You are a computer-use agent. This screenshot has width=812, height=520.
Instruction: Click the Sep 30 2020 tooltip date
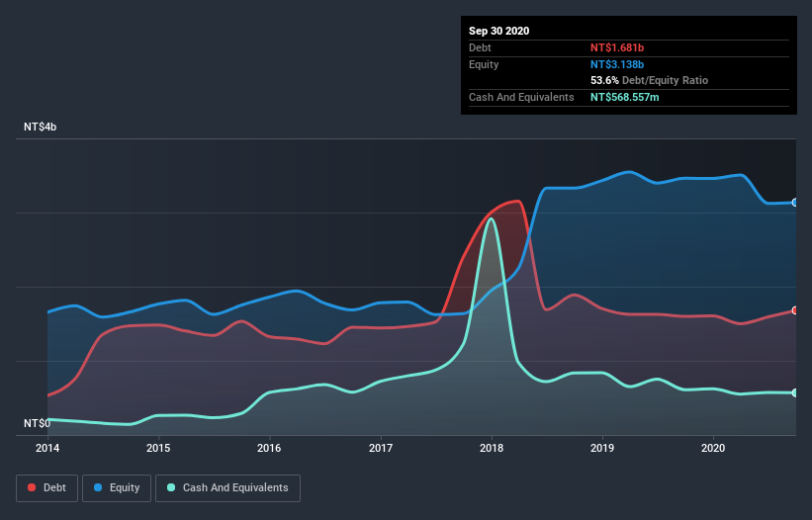[498, 31]
